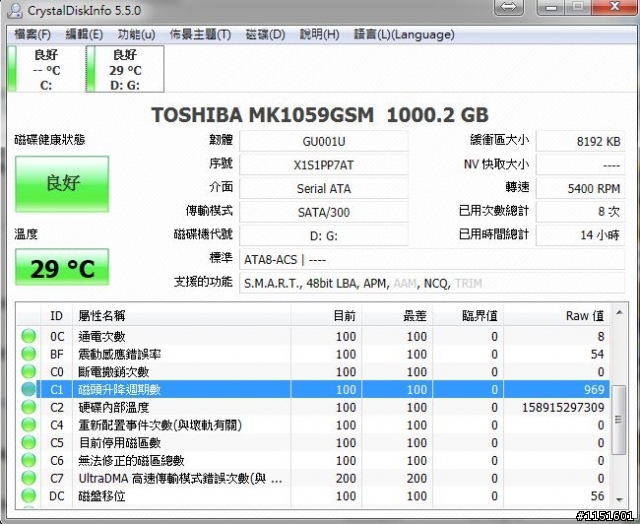
Task: Open the 編輯(E) menu
Action: pos(84,35)
